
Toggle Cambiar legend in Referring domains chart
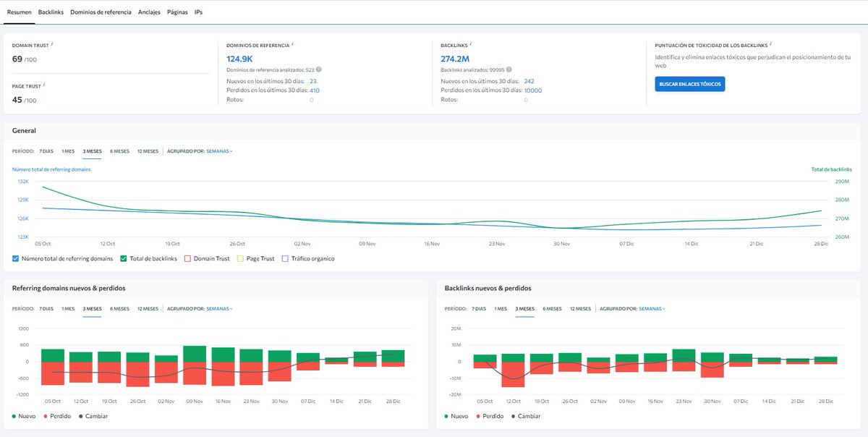[93, 416]
